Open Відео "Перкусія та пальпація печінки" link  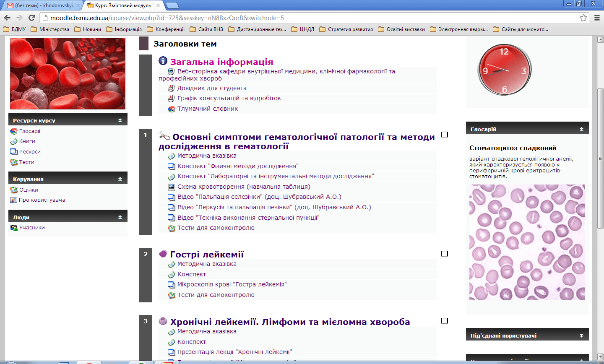(274, 207)
